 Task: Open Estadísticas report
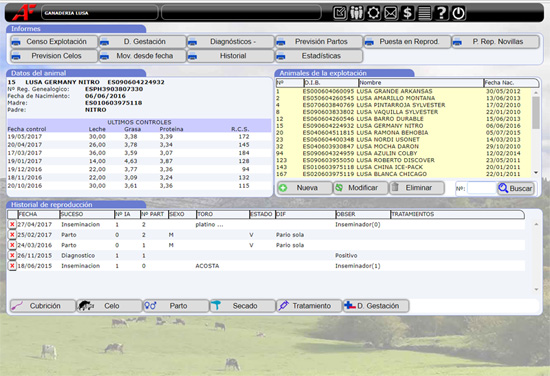click(x=319, y=56)
